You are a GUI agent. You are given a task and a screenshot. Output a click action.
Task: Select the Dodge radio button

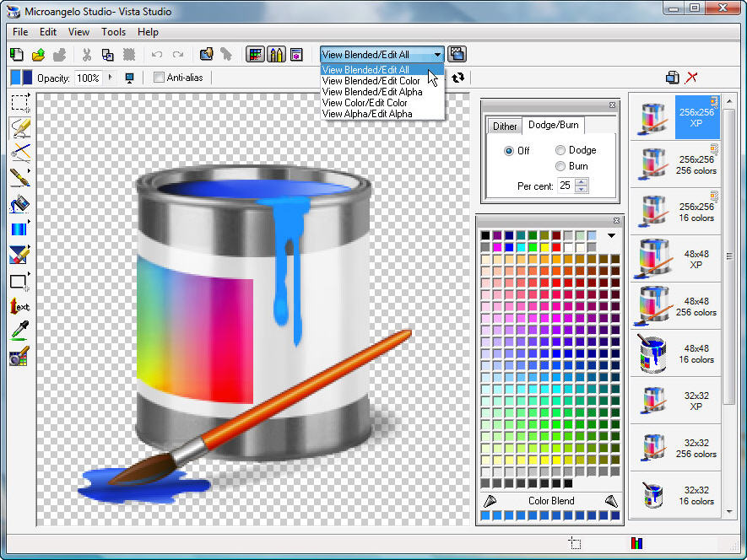click(560, 150)
